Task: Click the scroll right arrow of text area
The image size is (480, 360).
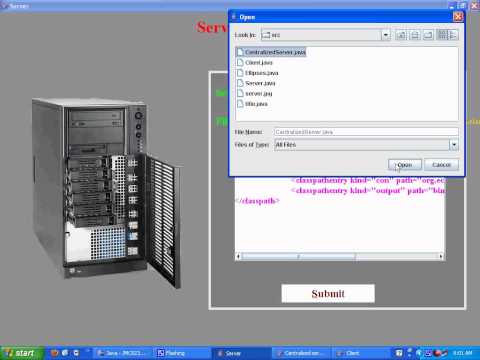Action: point(441,256)
